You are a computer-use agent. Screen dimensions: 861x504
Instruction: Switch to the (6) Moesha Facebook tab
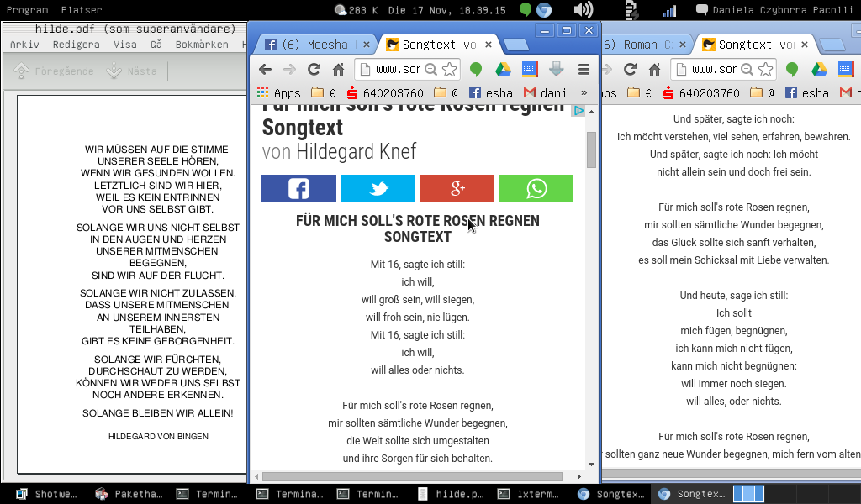click(x=312, y=45)
